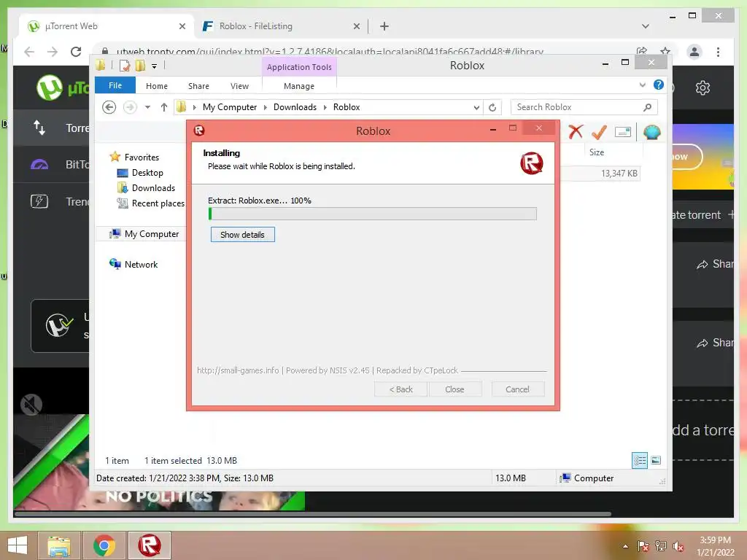Image resolution: width=747 pixels, height=560 pixels.
Task: Open µTorrent settings gear
Action: click(x=703, y=87)
